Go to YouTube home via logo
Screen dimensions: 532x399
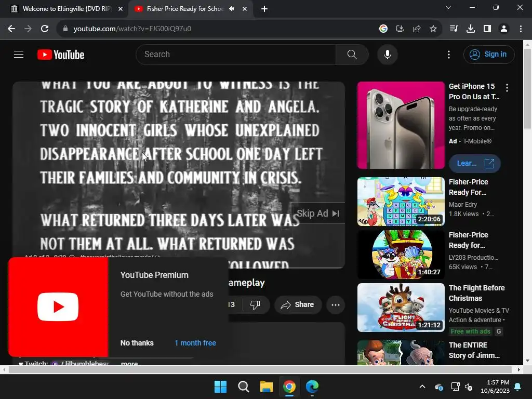point(61,55)
